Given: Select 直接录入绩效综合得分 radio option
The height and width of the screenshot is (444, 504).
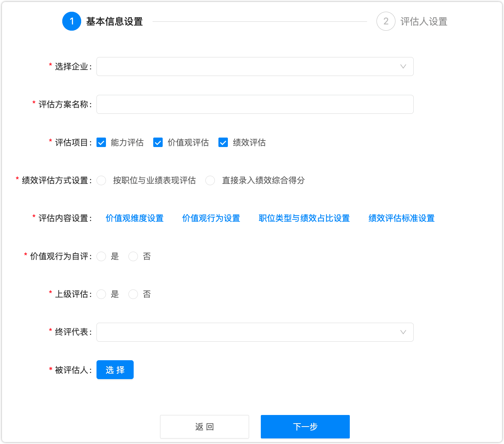Looking at the screenshot, I should [210, 180].
